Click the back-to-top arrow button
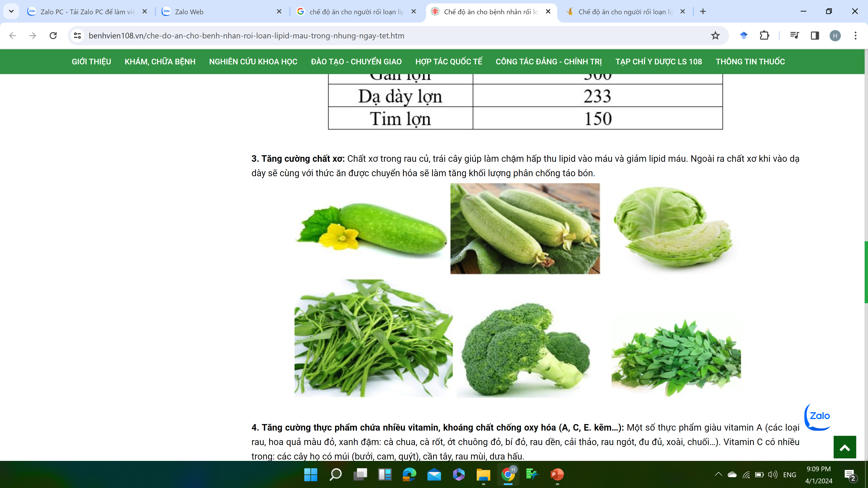868x488 pixels. 845,447
